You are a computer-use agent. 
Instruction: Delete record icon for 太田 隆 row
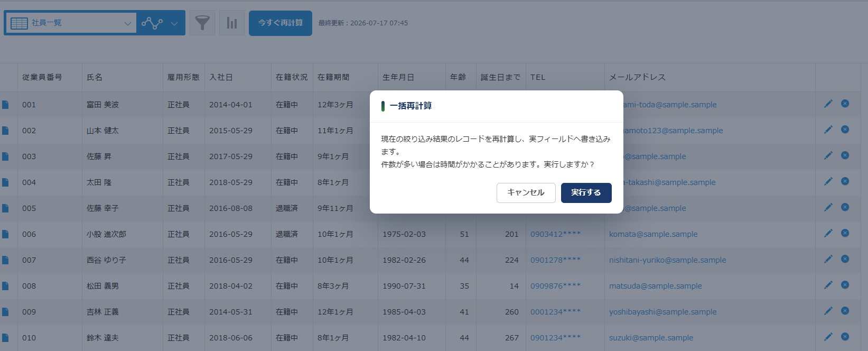(x=845, y=181)
